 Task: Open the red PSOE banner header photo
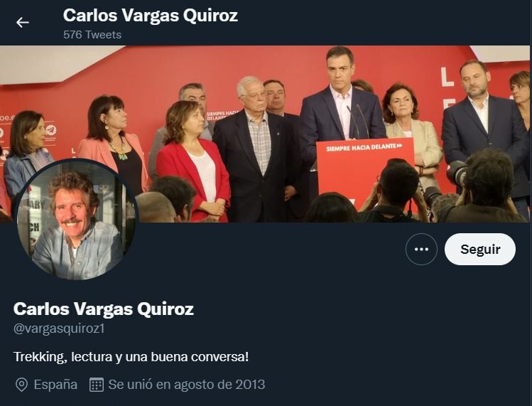[x=266, y=134]
